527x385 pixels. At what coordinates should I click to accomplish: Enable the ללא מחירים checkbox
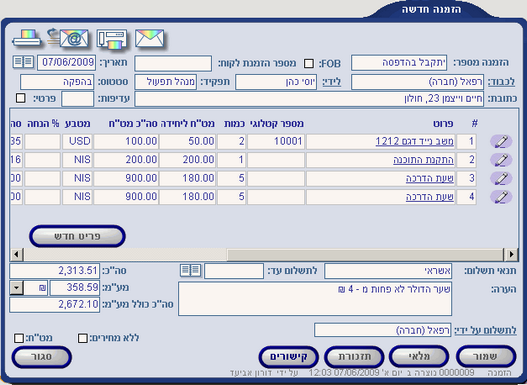[82, 338]
